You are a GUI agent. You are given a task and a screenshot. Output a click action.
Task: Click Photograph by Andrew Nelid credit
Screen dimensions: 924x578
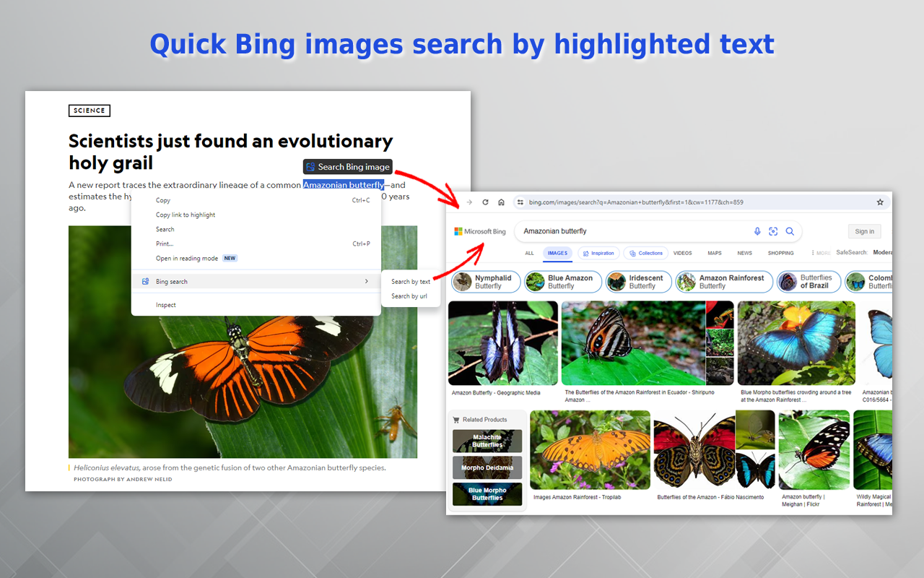123,479
